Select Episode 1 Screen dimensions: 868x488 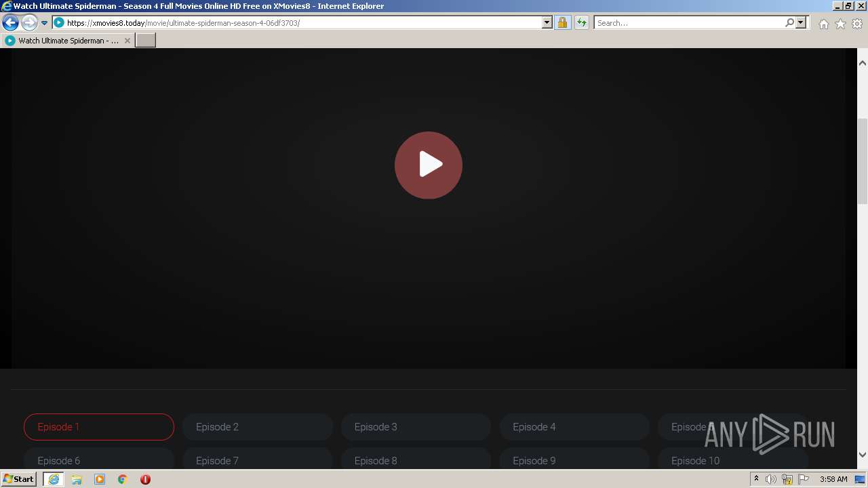point(99,427)
